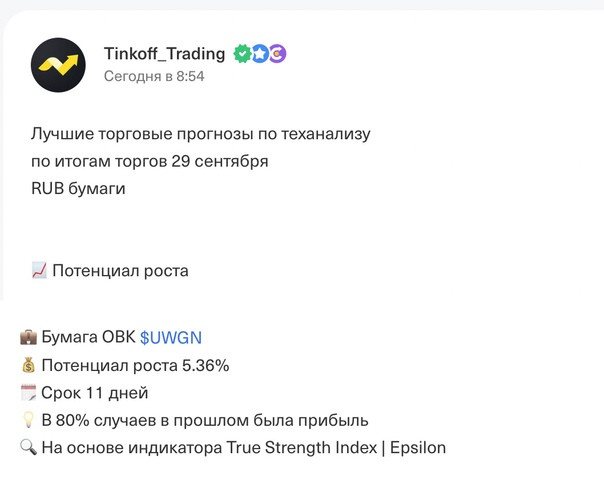The width and height of the screenshot is (604, 492).
Task: Click the money bag emoji
Action: point(28,365)
